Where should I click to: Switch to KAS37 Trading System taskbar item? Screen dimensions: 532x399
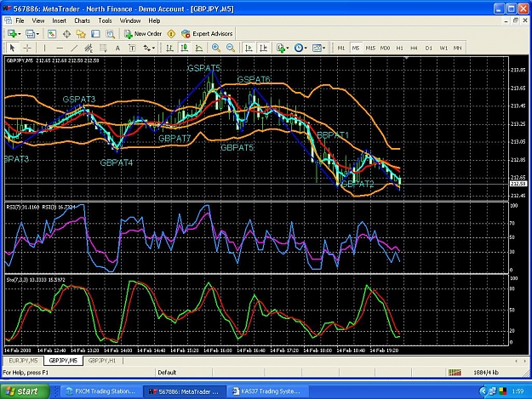(x=266, y=391)
